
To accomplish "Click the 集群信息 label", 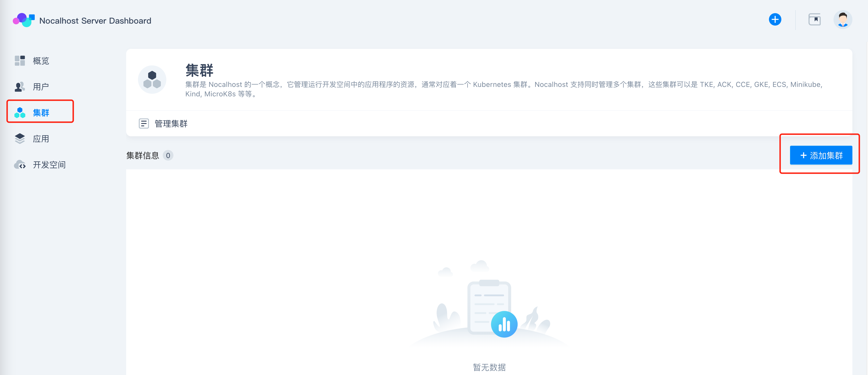I will 142,155.
